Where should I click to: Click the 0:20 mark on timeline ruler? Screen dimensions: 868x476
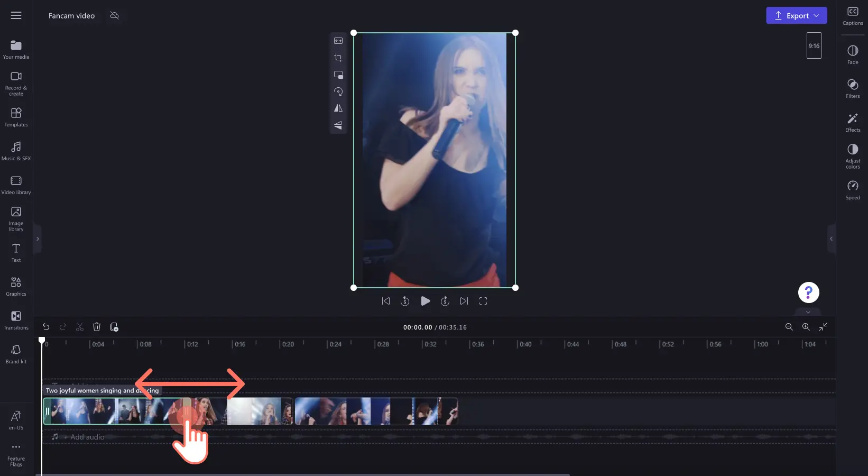pyautogui.click(x=288, y=344)
